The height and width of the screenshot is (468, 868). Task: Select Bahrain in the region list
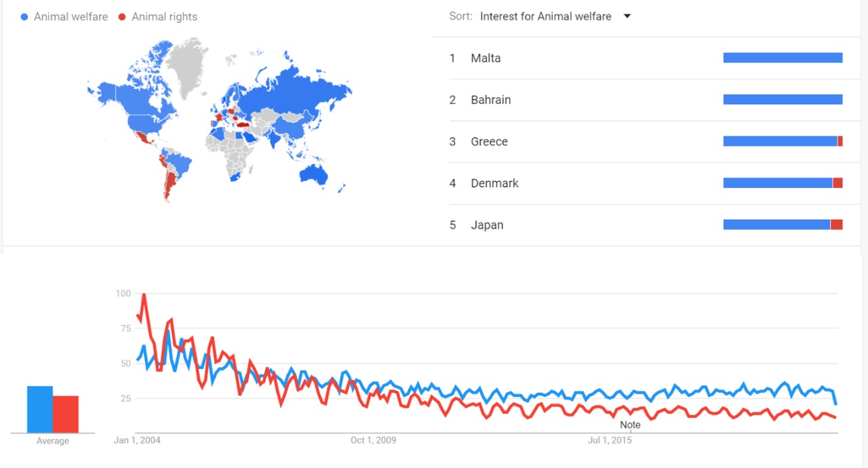pos(491,100)
